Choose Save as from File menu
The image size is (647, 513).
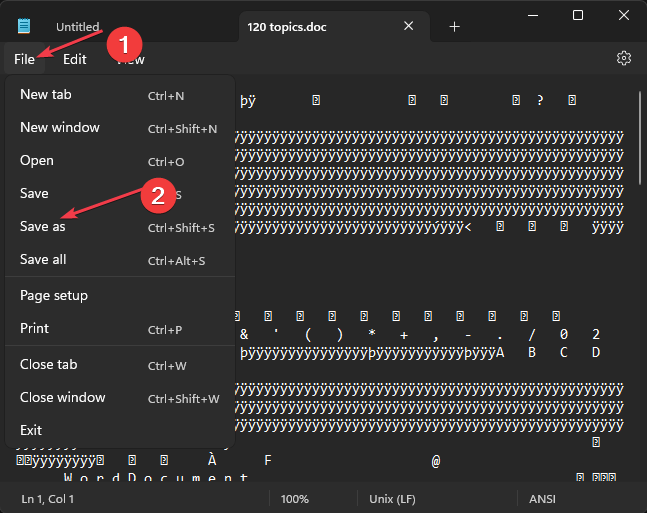click(36, 227)
